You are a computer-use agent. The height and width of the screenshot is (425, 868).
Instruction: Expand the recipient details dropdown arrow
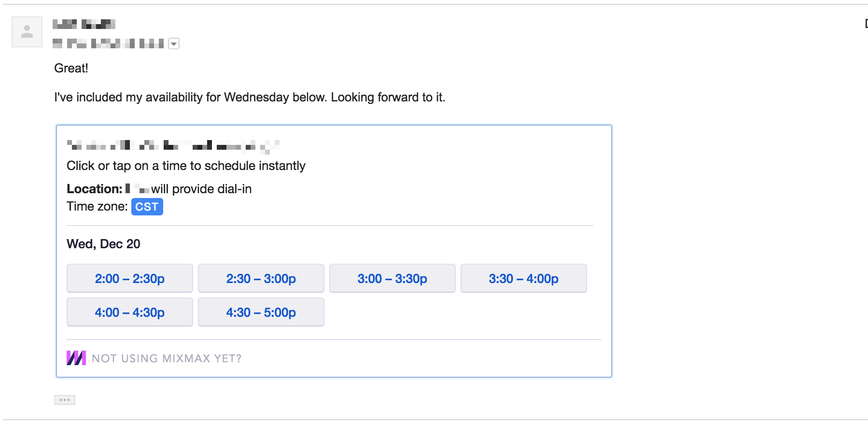[x=174, y=44]
